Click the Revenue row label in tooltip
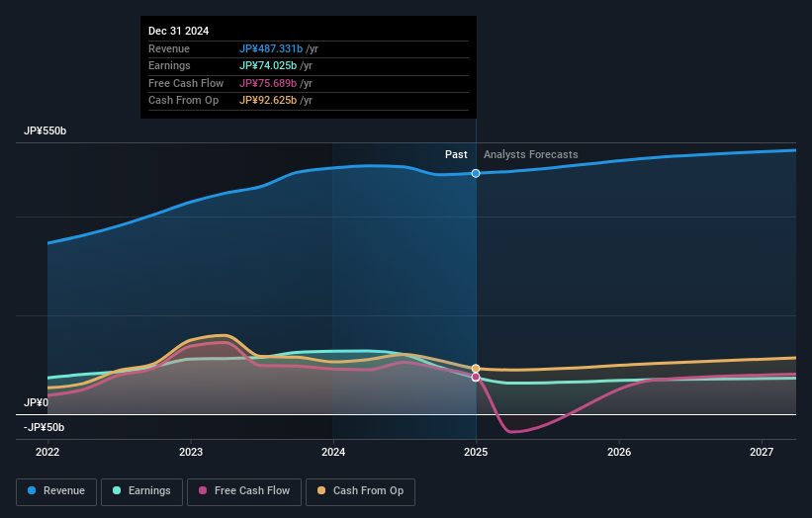The height and width of the screenshot is (518, 812). pyautogui.click(x=169, y=48)
